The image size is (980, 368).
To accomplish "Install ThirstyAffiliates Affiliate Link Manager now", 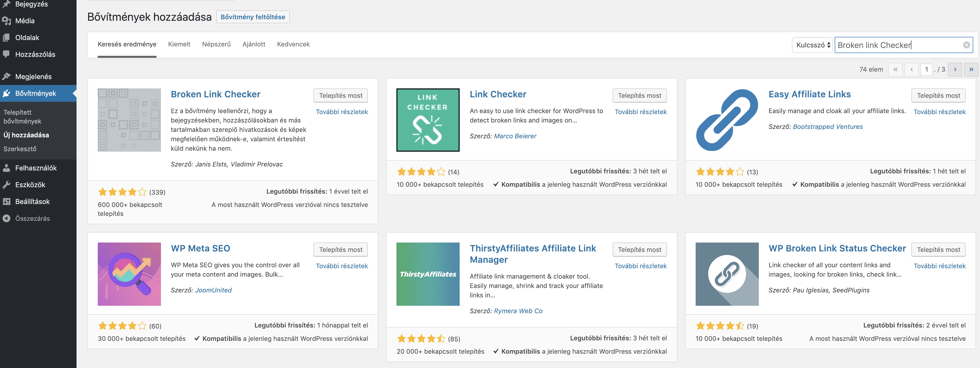I will (640, 250).
